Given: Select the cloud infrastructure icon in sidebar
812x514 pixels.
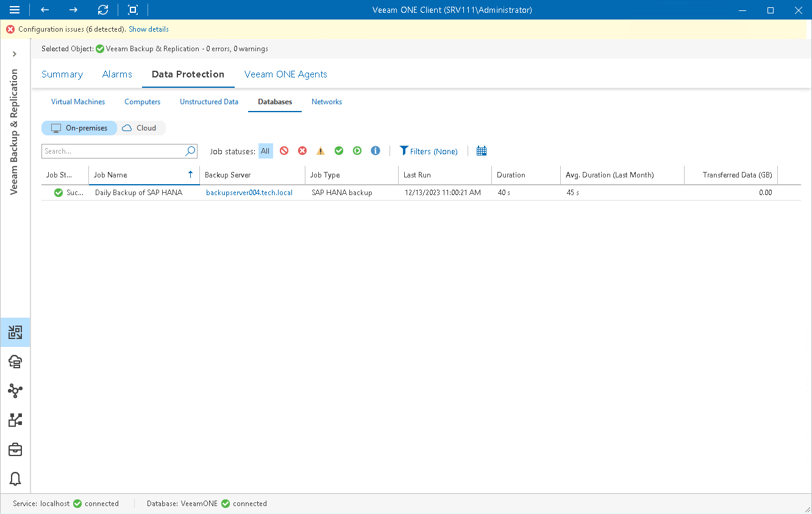Looking at the screenshot, I should click(15, 362).
